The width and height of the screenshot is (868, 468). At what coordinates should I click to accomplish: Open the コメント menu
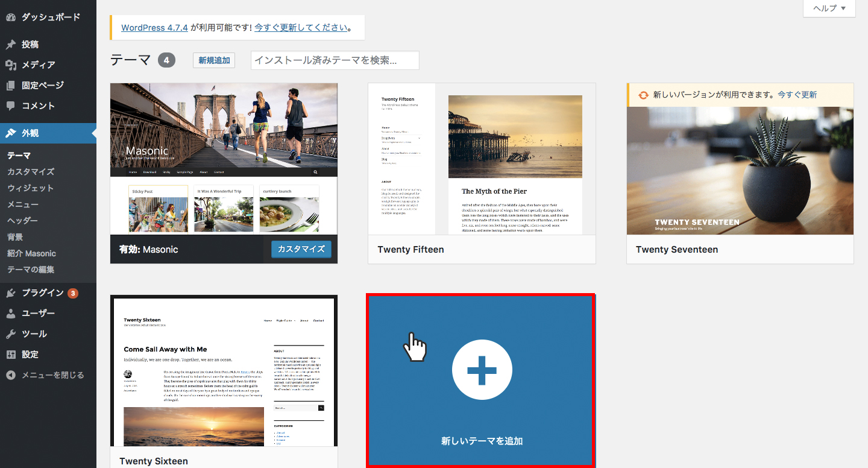[x=39, y=106]
